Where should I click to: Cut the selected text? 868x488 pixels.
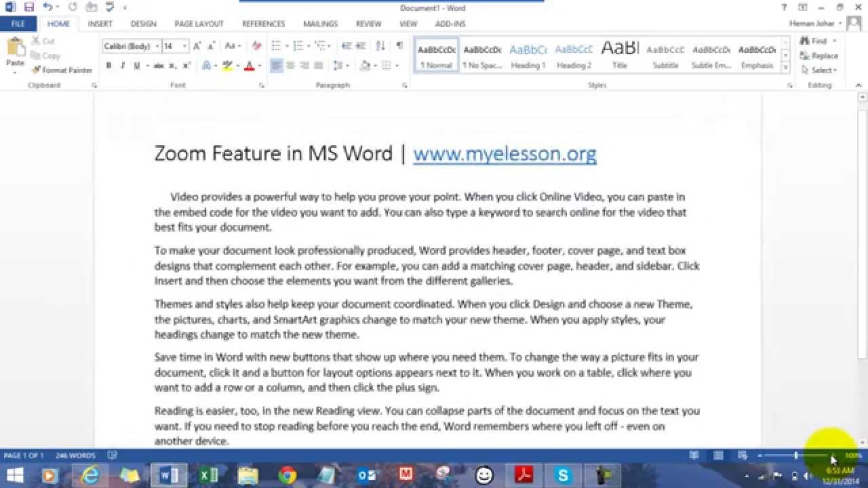[43, 41]
